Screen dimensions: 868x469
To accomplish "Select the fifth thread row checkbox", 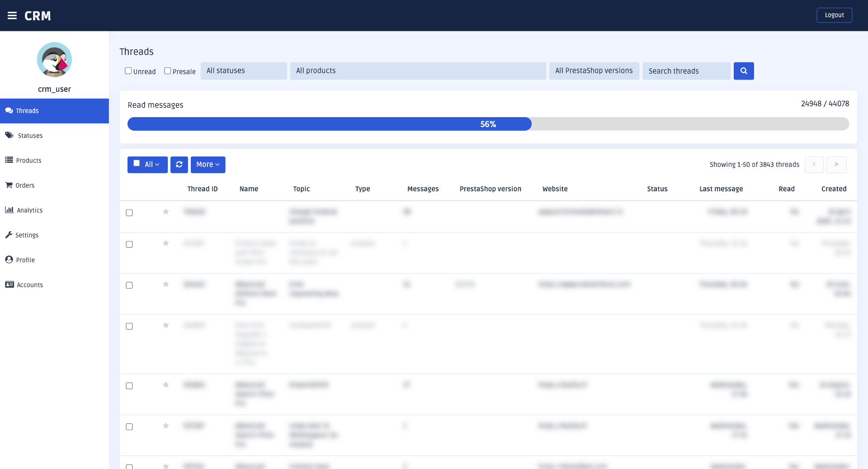I will point(129,386).
